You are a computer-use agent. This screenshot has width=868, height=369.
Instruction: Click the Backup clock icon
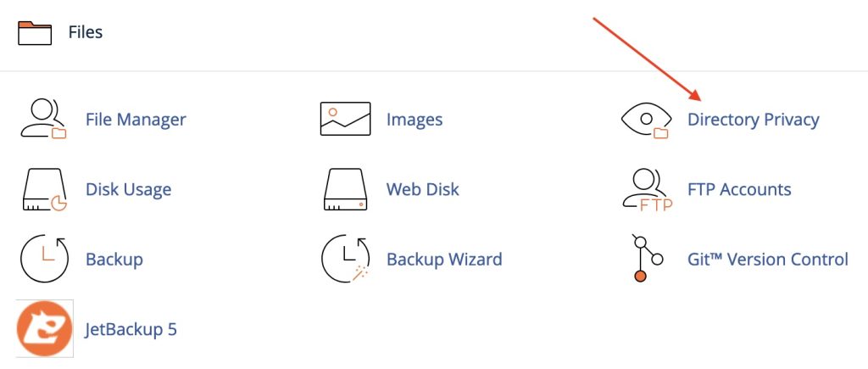[x=44, y=259]
